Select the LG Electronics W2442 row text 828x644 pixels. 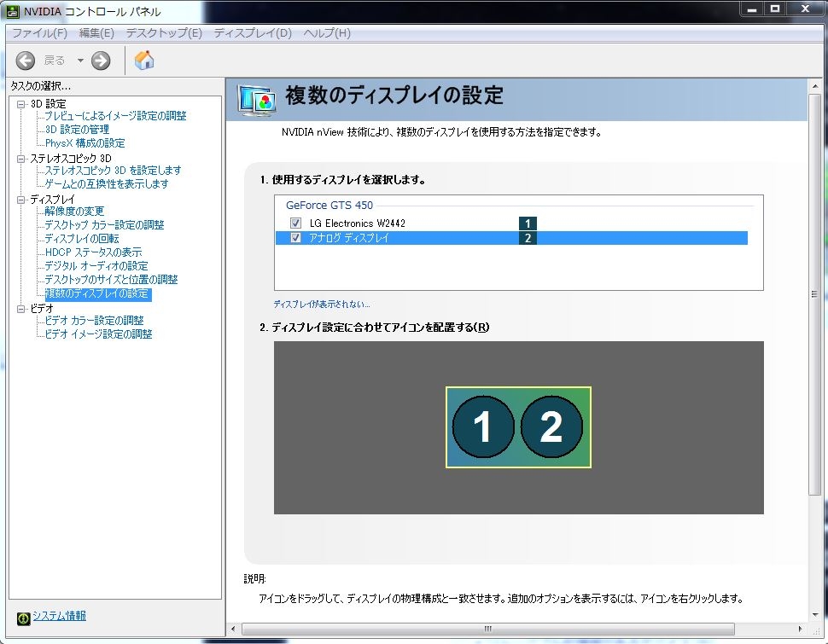pos(358,223)
